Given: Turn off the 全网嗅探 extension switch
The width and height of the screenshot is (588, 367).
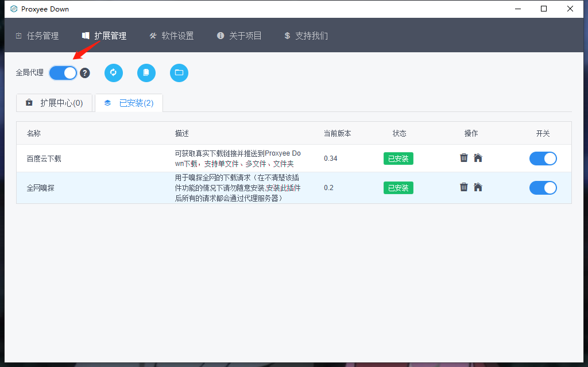Looking at the screenshot, I should [x=543, y=188].
